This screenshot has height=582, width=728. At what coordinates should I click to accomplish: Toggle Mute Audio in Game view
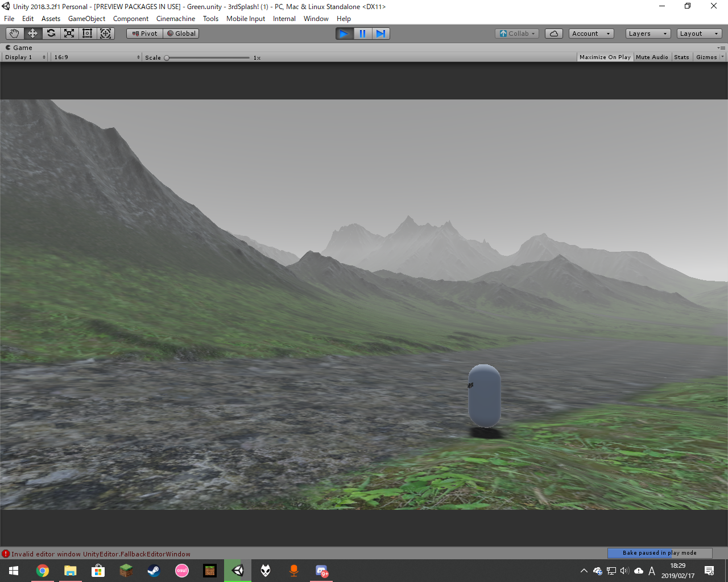pyautogui.click(x=652, y=57)
